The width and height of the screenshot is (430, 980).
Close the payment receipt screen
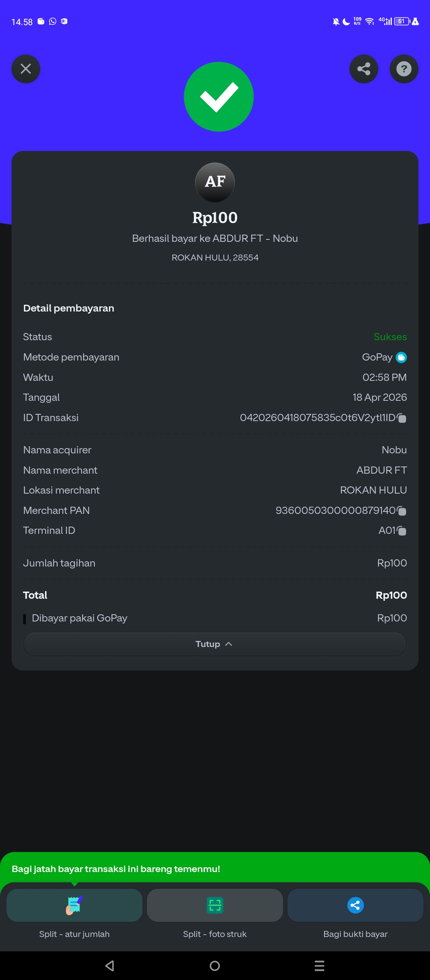coord(26,69)
